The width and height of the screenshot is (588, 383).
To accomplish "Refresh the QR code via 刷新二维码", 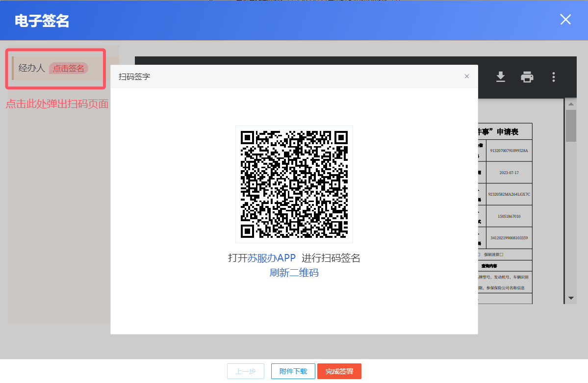I will coord(294,273).
